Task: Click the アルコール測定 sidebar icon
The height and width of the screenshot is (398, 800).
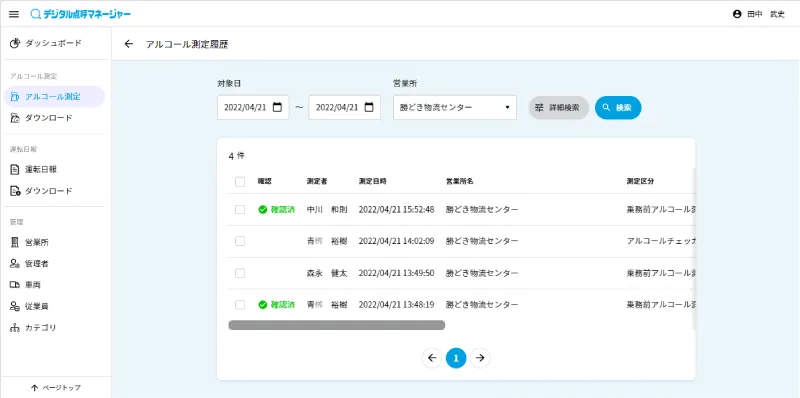Action: (x=15, y=96)
